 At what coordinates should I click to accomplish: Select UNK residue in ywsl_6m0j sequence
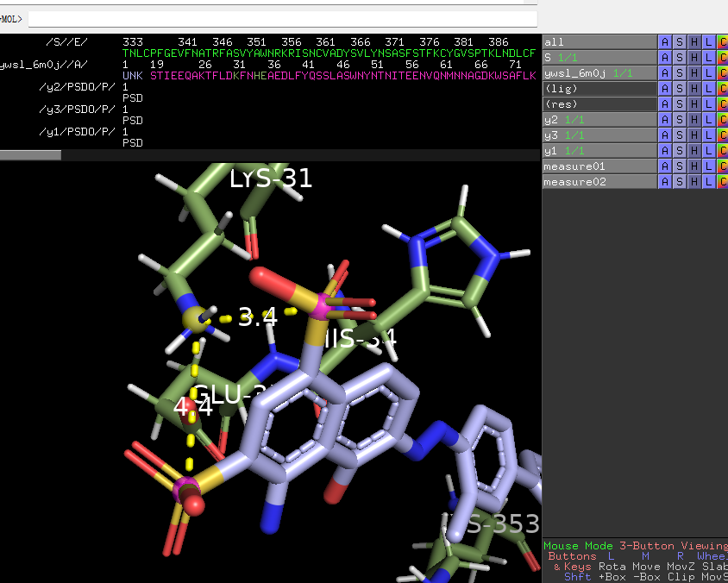tap(132, 76)
